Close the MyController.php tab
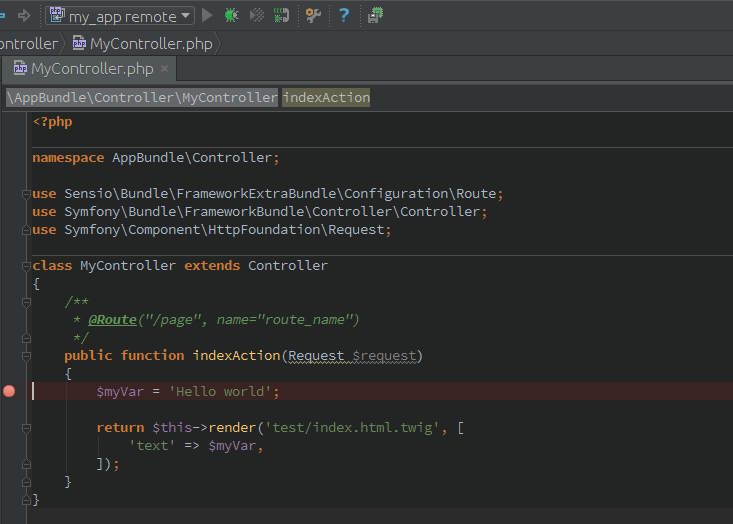 165,69
